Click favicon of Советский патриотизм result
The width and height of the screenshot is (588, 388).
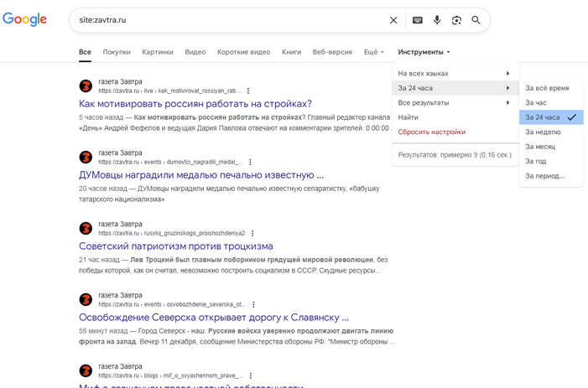(86, 229)
